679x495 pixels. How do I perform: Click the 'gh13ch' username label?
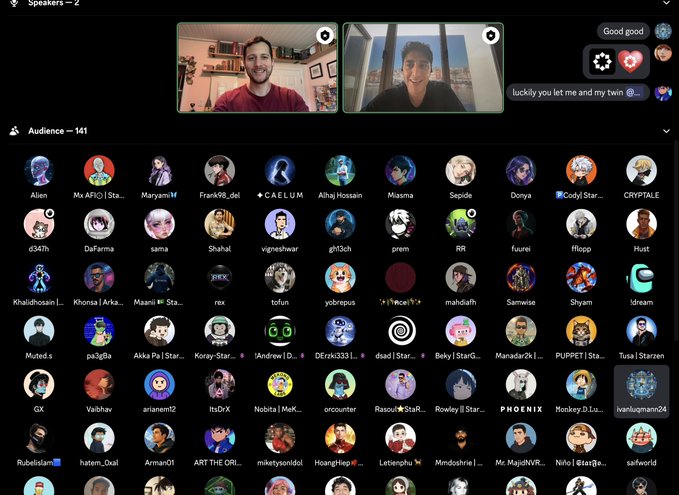click(340, 249)
